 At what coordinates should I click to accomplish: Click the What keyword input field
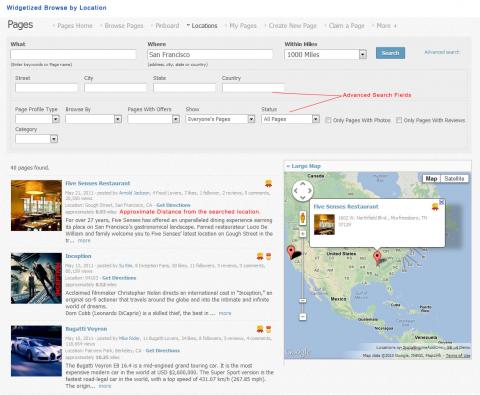[73, 54]
